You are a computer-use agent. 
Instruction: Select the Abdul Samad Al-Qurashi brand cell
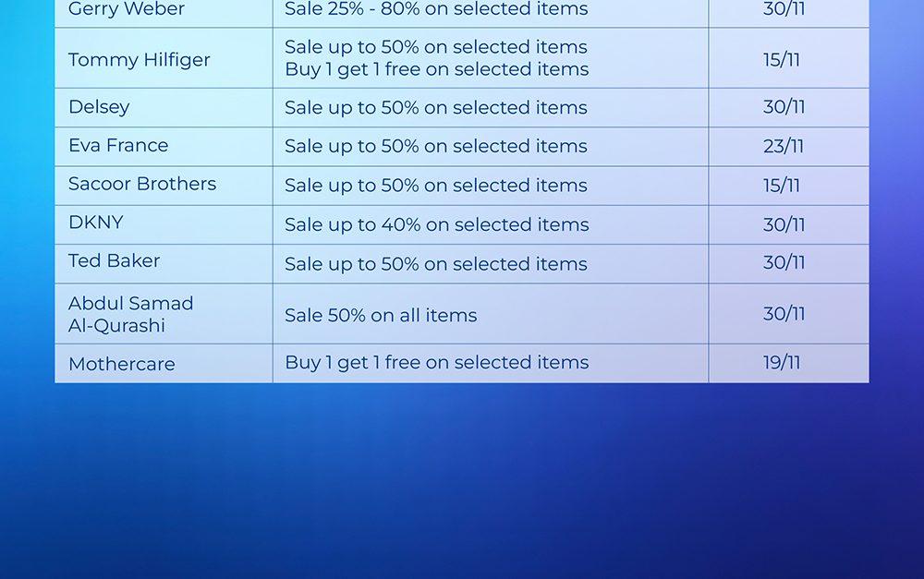[x=131, y=314]
